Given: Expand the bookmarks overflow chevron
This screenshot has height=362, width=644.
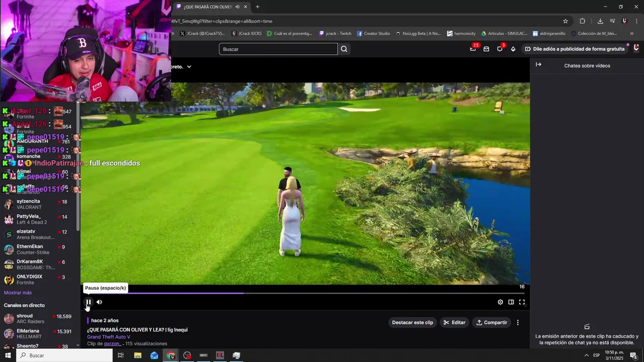Looking at the screenshot, I should point(632,34).
